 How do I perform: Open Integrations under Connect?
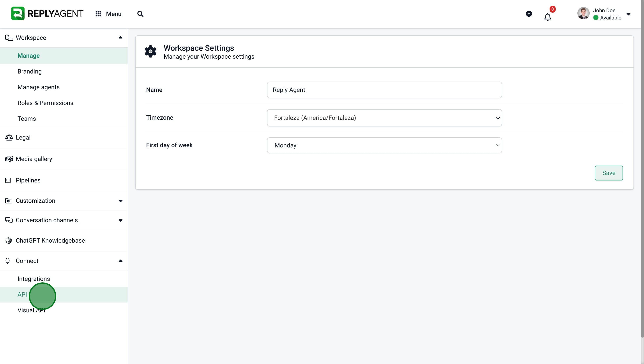[64, 279]
